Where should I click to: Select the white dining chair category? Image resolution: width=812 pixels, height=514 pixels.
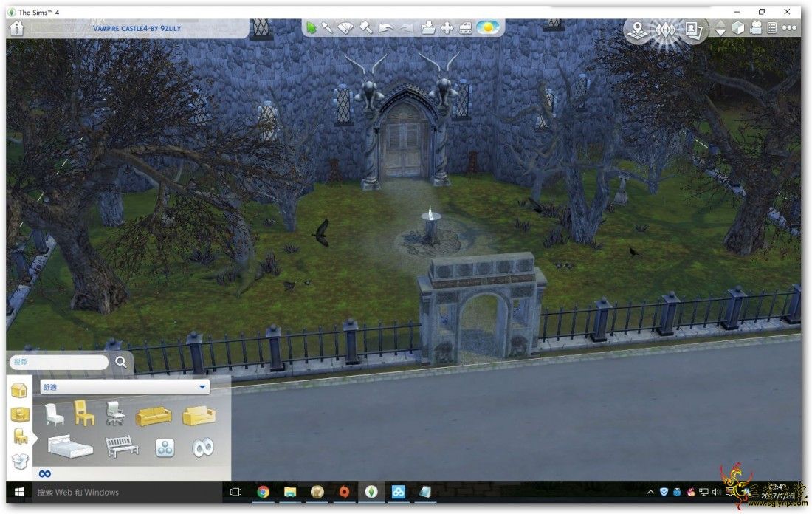(x=54, y=415)
